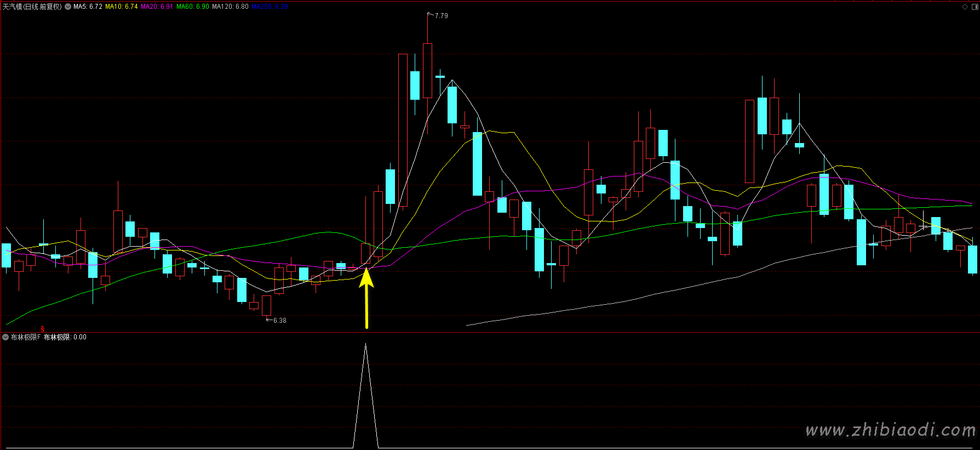This screenshot has height=450, width=980.
Task: Select the magenta MA20: 6.91 legend
Action: pos(157,7)
